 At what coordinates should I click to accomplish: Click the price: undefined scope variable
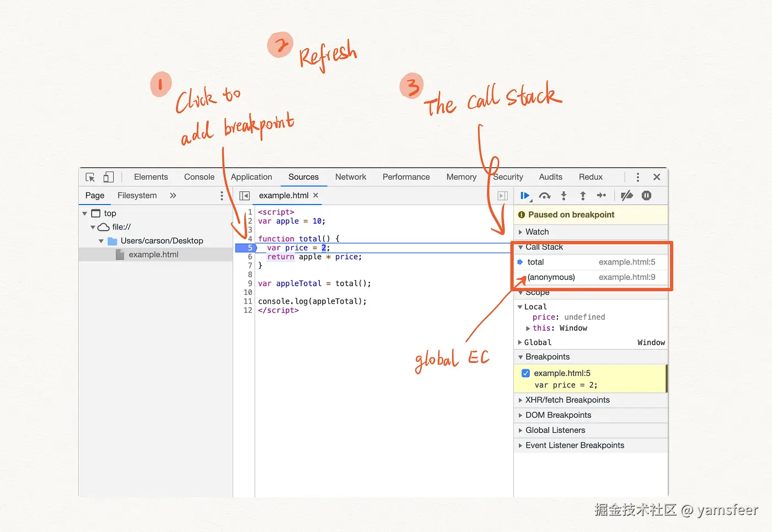pyautogui.click(x=569, y=317)
